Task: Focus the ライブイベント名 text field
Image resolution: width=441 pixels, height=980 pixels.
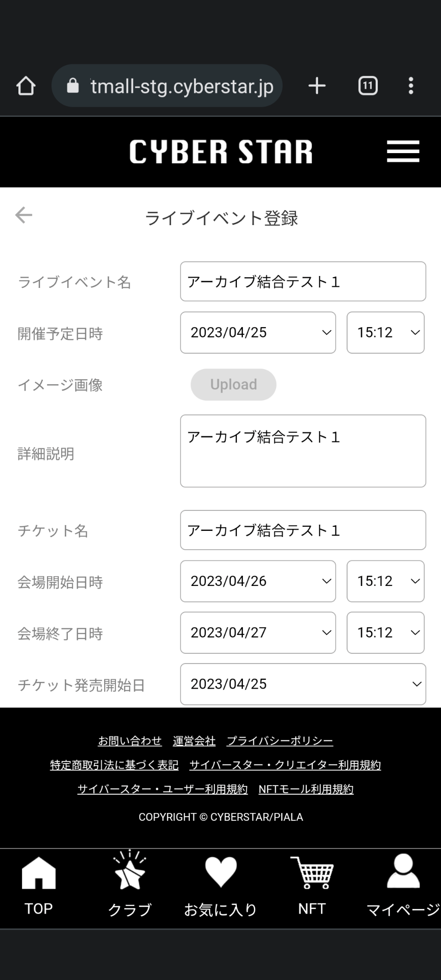Action: coord(303,282)
